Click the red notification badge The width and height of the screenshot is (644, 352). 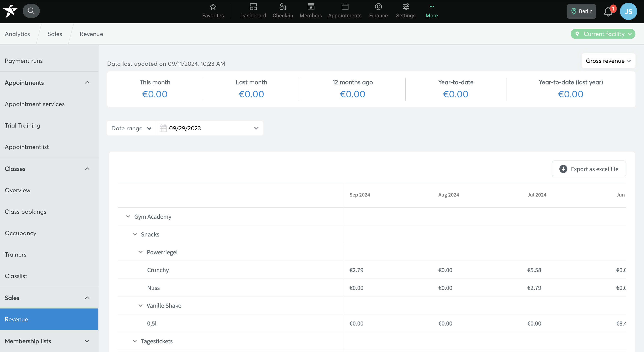click(613, 9)
